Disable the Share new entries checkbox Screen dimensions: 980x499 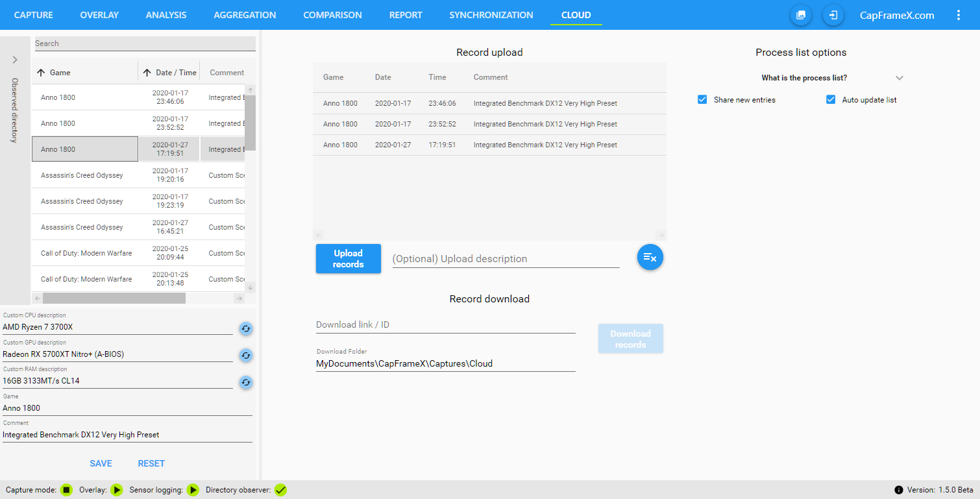pyautogui.click(x=702, y=100)
